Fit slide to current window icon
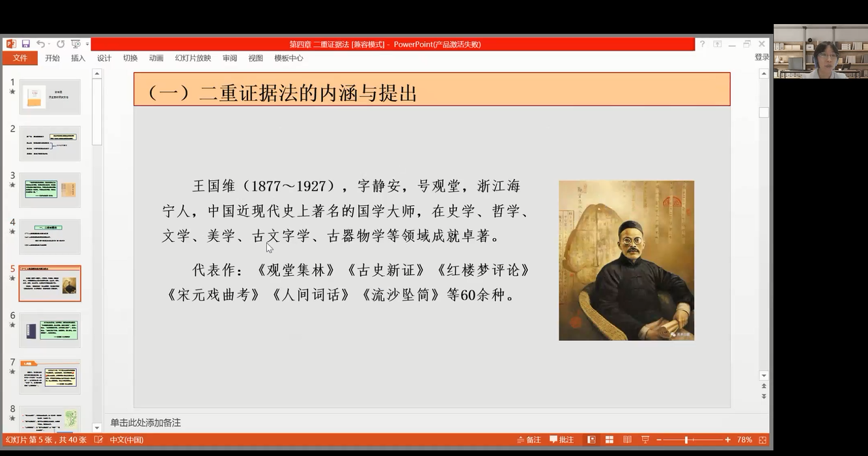The width and height of the screenshot is (868, 456). coord(763,440)
